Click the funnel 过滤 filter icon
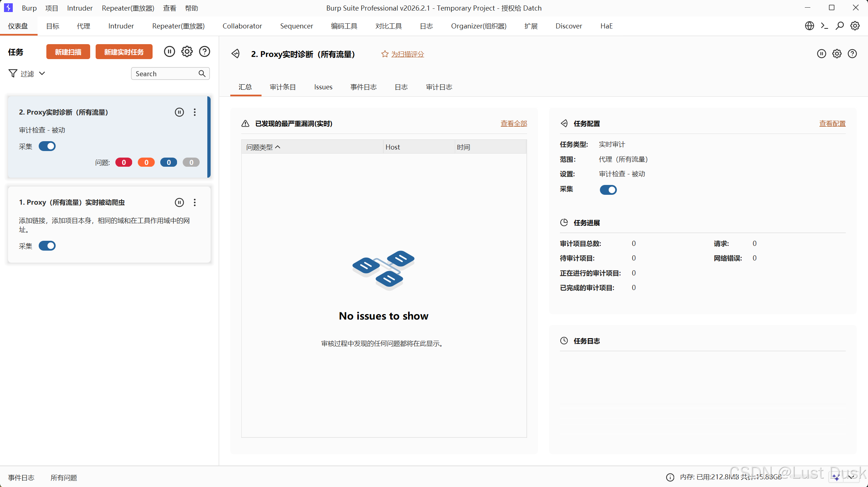This screenshot has height=487, width=868. 13,74
